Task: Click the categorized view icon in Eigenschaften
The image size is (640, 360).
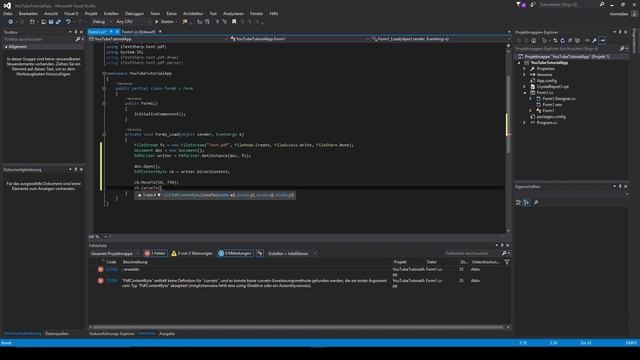Action: point(519,202)
